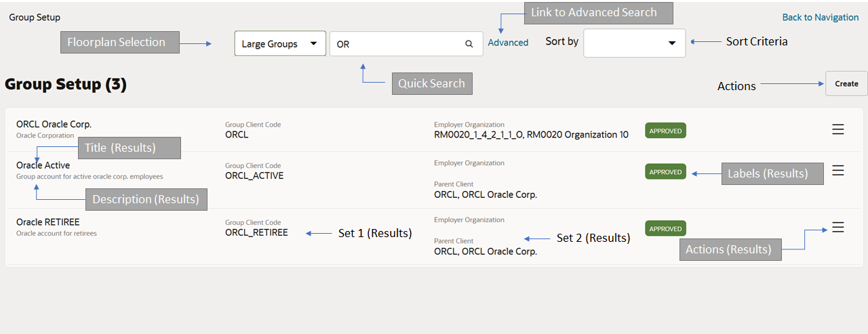The image size is (868, 334).
Task: Click APPROVED label on Oracle Active row
Action: coord(665,172)
